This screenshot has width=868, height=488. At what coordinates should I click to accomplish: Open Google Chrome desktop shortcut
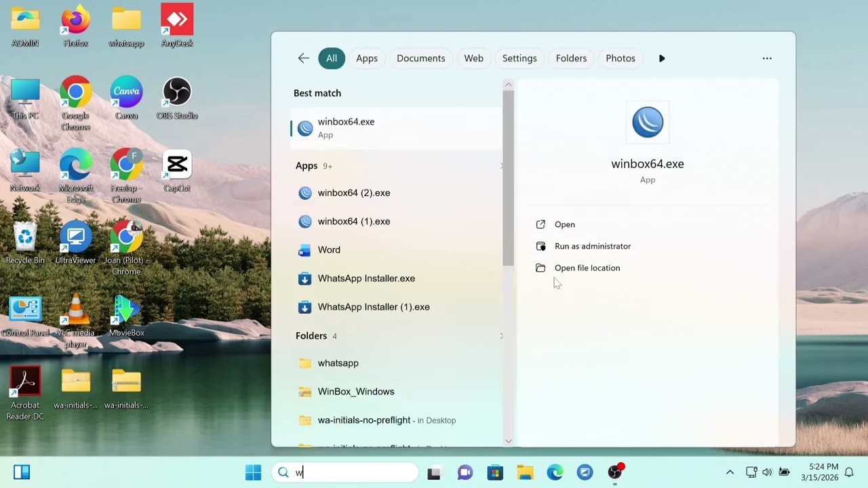(75, 103)
